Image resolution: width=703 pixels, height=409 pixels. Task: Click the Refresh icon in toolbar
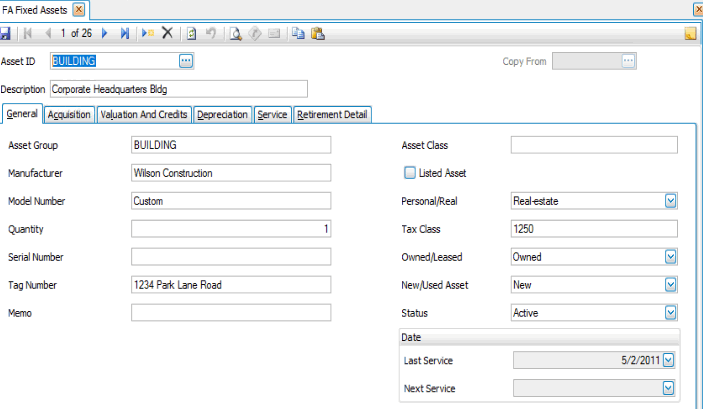tap(191, 33)
